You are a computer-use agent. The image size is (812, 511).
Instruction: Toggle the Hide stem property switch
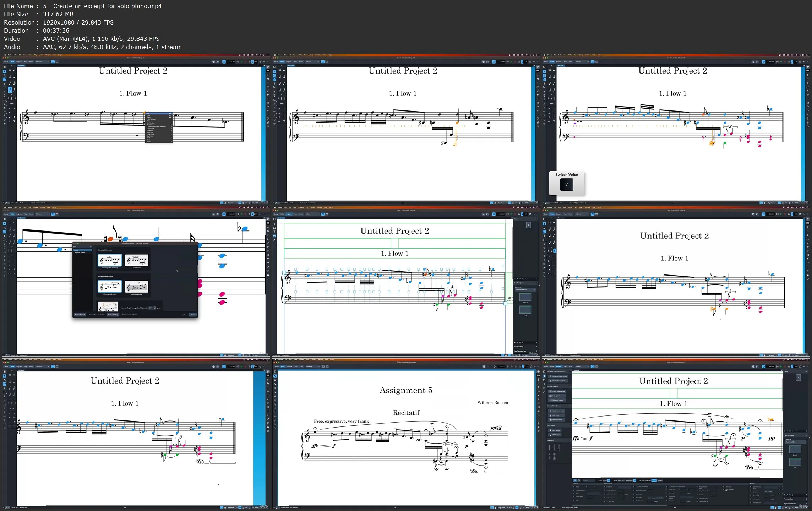point(724,487)
